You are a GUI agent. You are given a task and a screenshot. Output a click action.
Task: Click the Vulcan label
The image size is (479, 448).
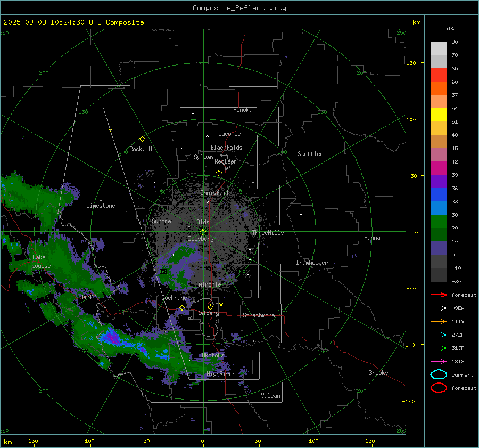pyautogui.click(x=271, y=396)
